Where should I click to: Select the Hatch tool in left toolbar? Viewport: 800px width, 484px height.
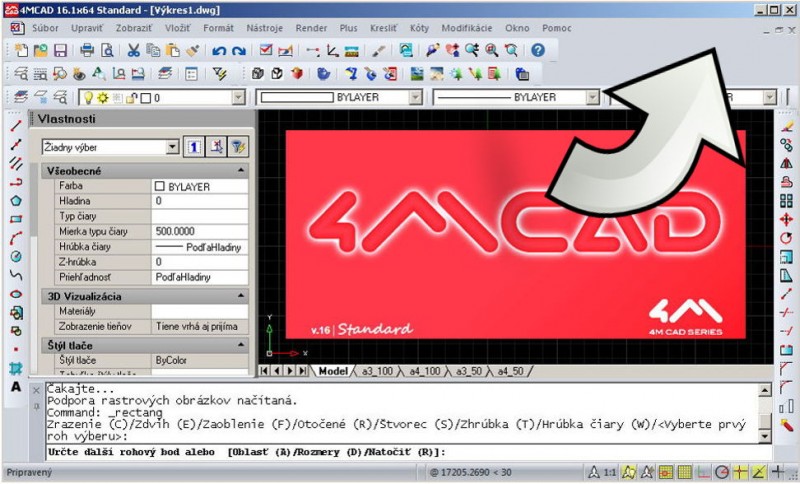(16, 368)
